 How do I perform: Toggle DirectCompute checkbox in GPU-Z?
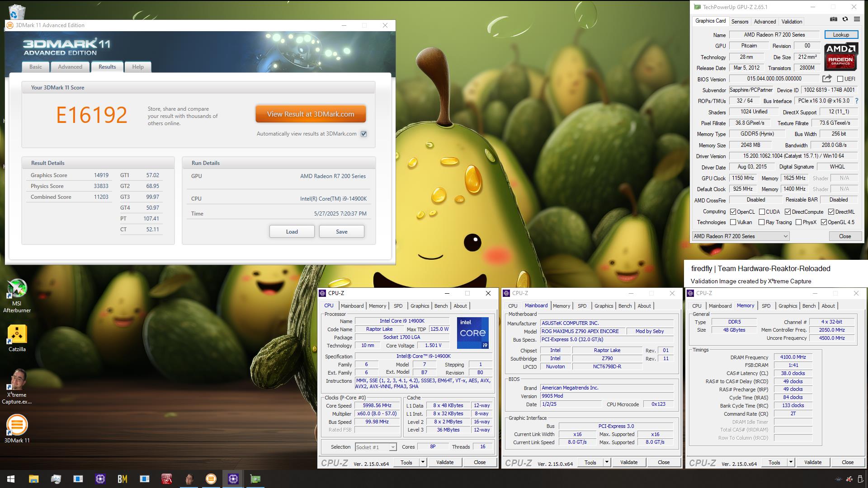point(788,212)
